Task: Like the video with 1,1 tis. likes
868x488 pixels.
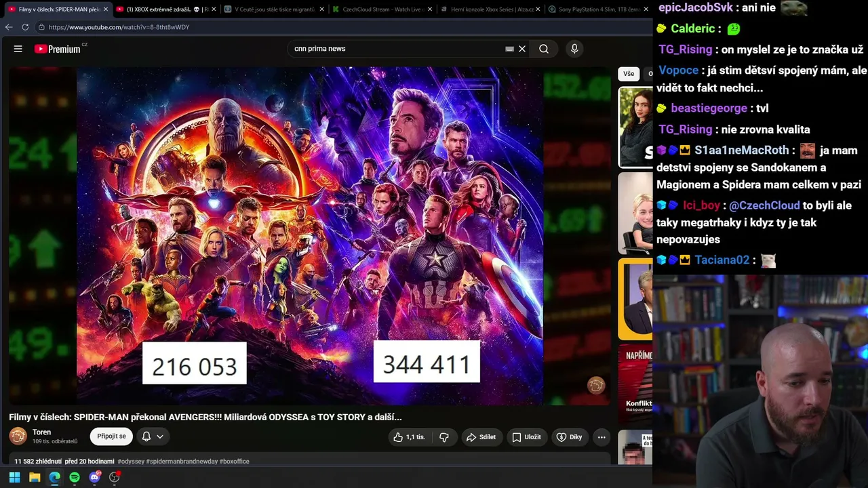Action: coord(410,437)
